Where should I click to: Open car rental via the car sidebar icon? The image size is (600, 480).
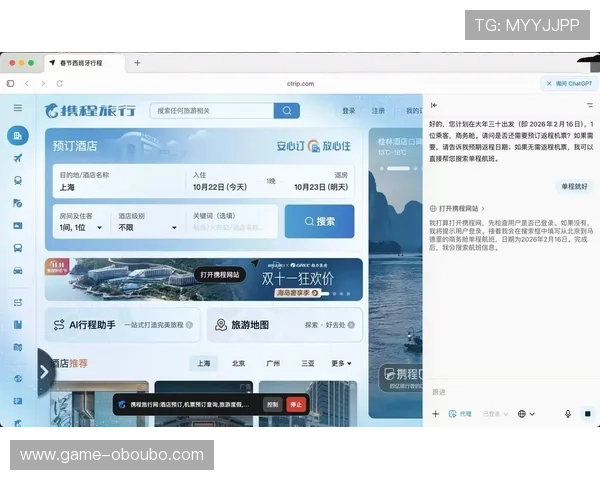18,271
